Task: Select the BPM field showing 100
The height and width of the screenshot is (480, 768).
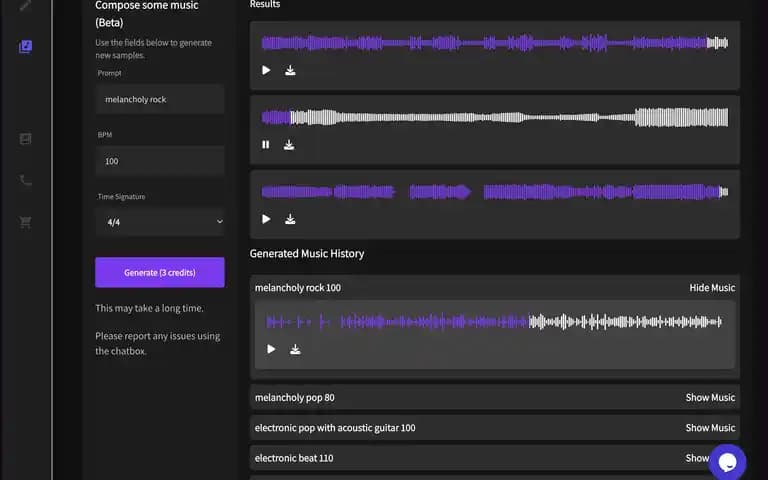Action: (x=160, y=161)
